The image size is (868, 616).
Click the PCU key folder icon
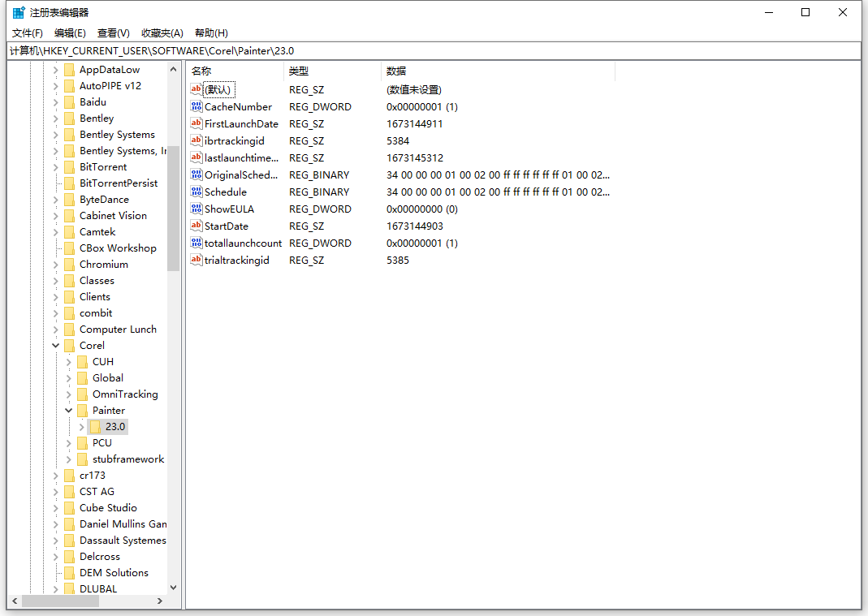[x=82, y=443]
